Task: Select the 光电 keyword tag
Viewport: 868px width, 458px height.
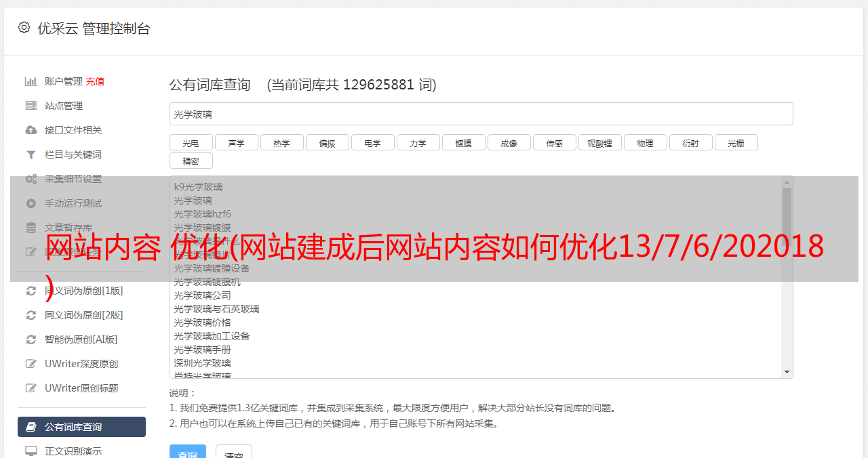Action: click(x=191, y=142)
